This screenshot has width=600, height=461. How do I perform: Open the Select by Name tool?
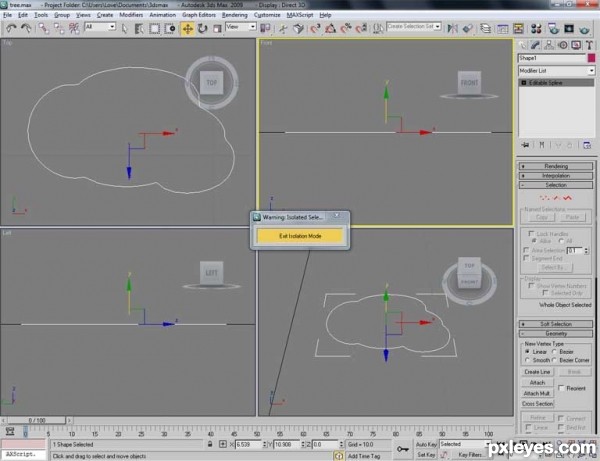(139, 29)
